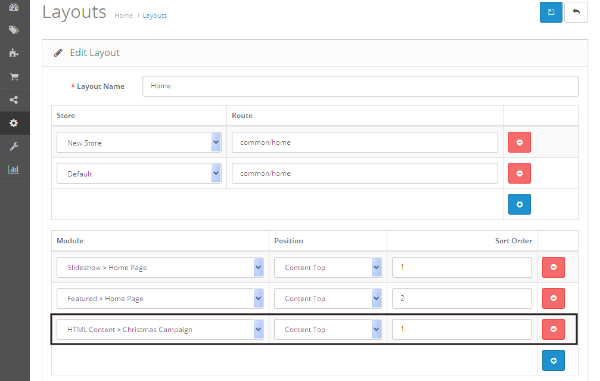Open the New Store dropdown
The height and width of the screenshot is (381, 600).
pos(139,143)
